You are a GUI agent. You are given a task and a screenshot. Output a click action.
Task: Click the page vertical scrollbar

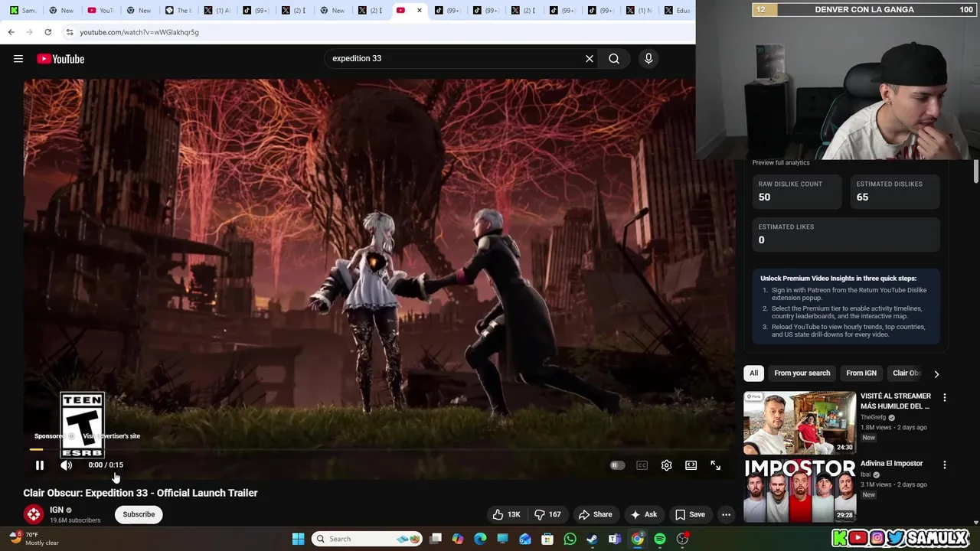pos(976,171)
